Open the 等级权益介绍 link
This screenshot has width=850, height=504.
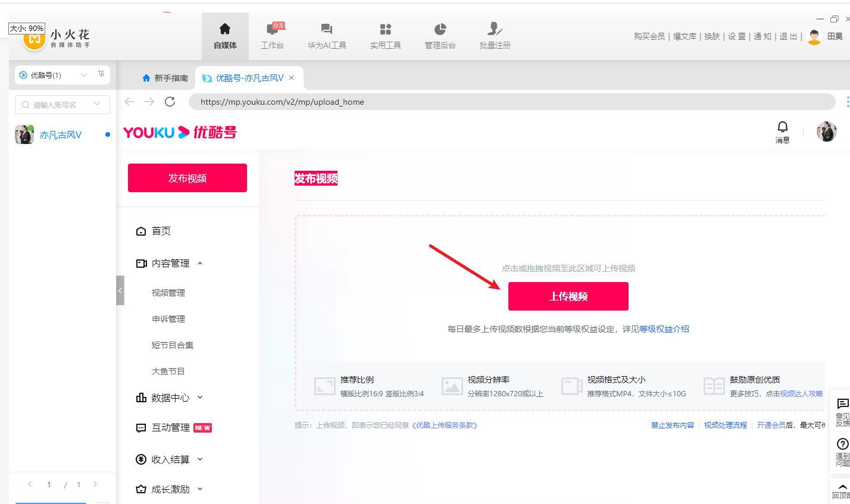pyautogui.click(x=664, y=329)
